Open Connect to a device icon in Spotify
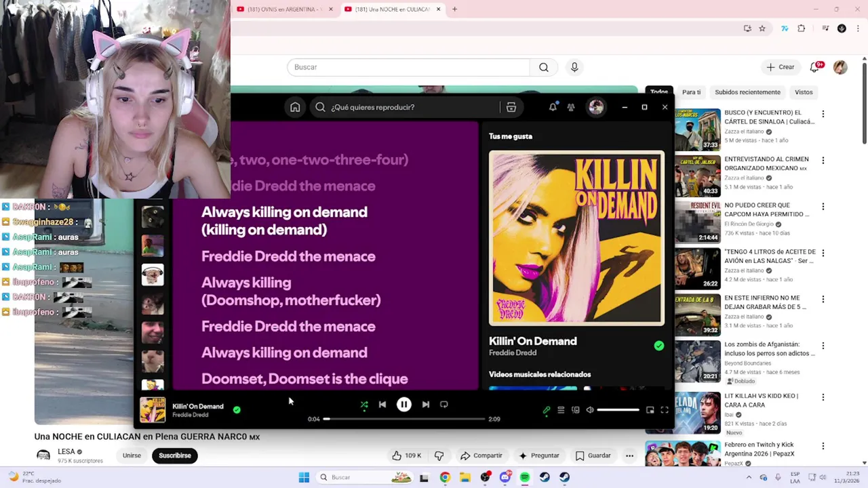The width and height of the screenshot is (868, 488). 576,410
